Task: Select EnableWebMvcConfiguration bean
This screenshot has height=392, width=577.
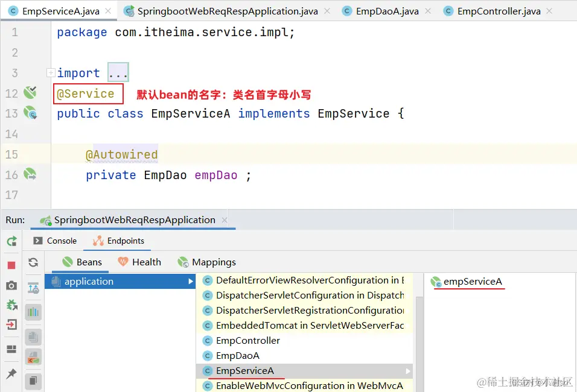Action: [304, 386]
